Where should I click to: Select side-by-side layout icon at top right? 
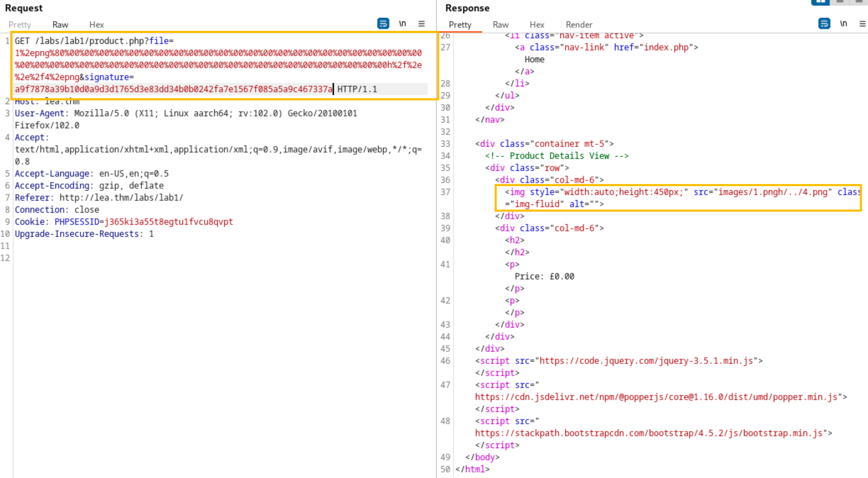820,2
